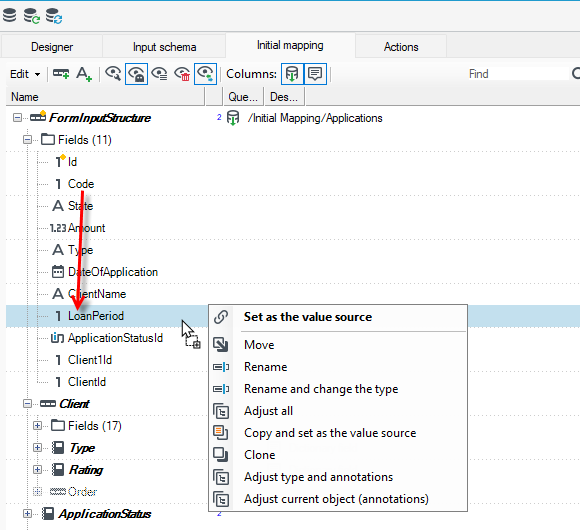Choose Set as the value source
This screenshot has width=580, height=530.
click(x=338, y=317)
